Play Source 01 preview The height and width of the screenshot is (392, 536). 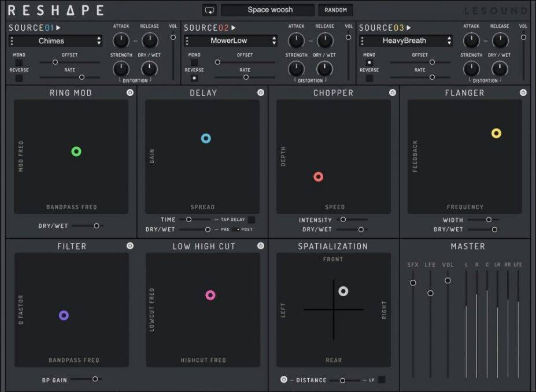[x=58, y=28]
